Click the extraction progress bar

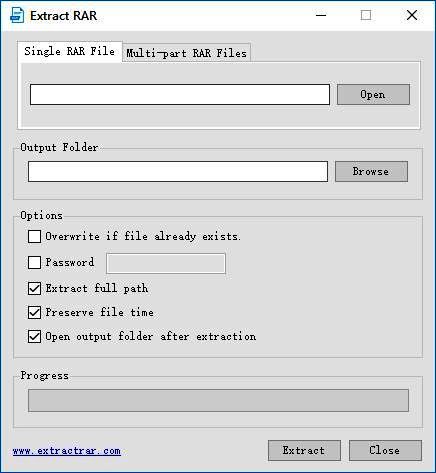click(218, 400)
